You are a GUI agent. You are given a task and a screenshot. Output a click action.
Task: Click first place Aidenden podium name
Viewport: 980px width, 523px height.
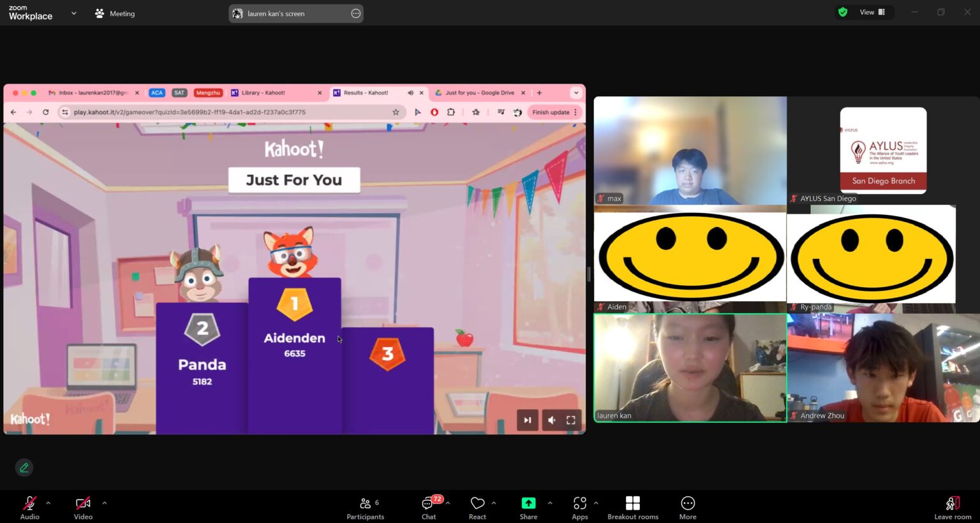point(295,338)
